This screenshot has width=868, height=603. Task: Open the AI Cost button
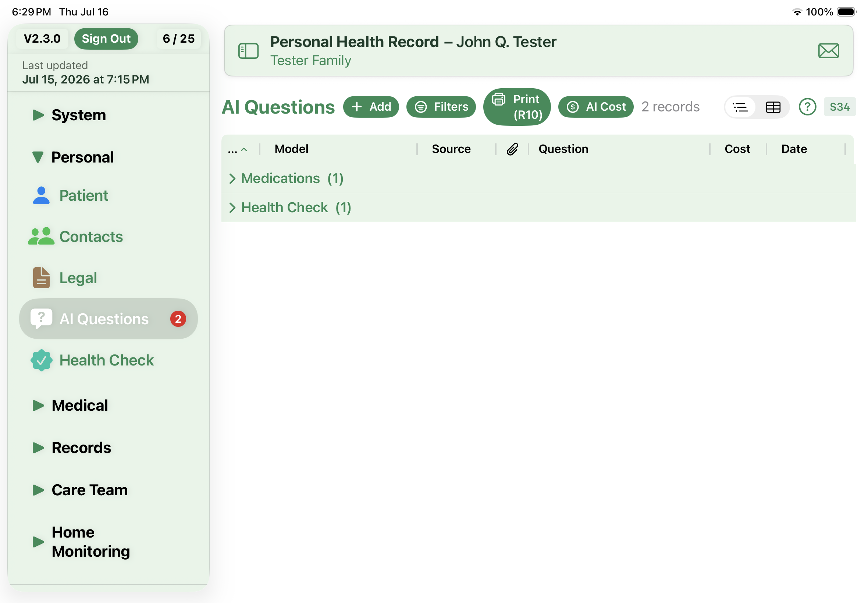[595, 107]
